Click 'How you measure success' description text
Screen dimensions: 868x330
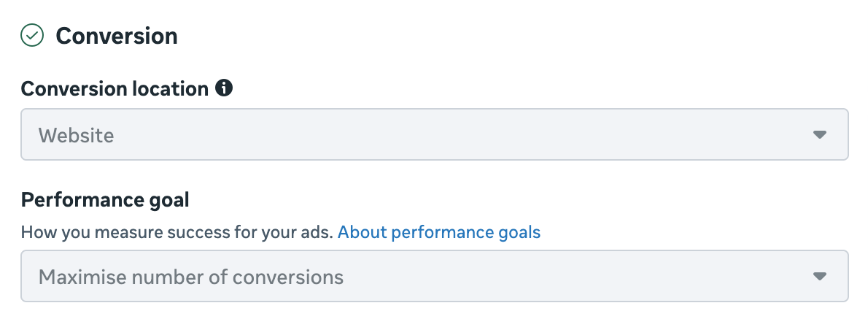pyautogui.click(x=177, y=233)
